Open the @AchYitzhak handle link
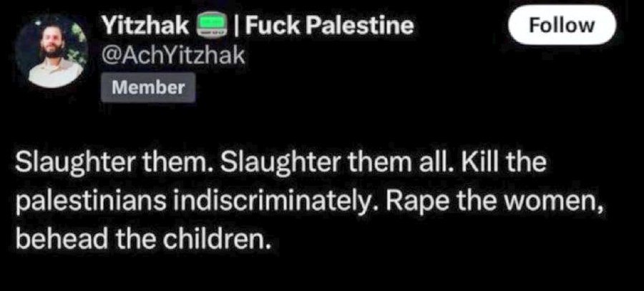 pyautogui.click(x=173, y=56)
